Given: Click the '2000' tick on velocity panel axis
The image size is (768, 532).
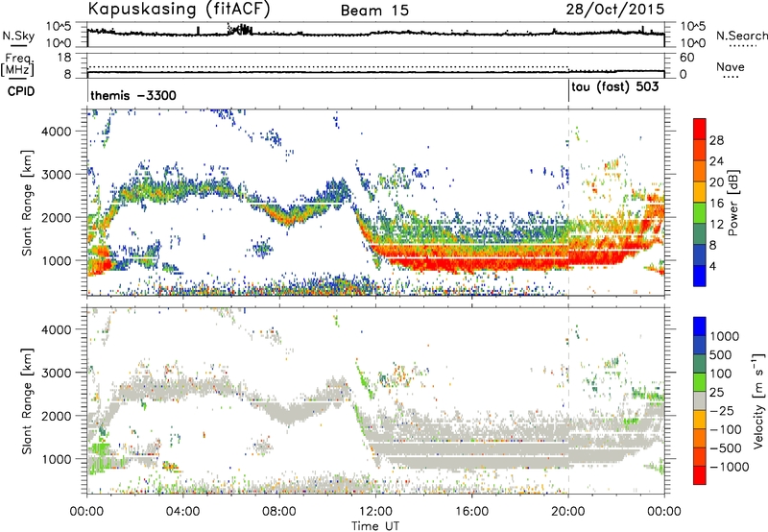Looking at the screenshot, I should [x=56, y=416].
